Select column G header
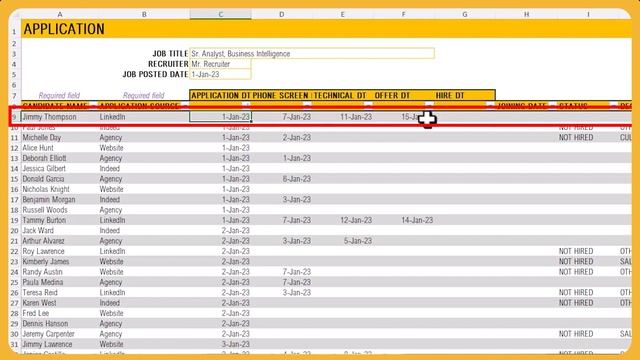 465,14
